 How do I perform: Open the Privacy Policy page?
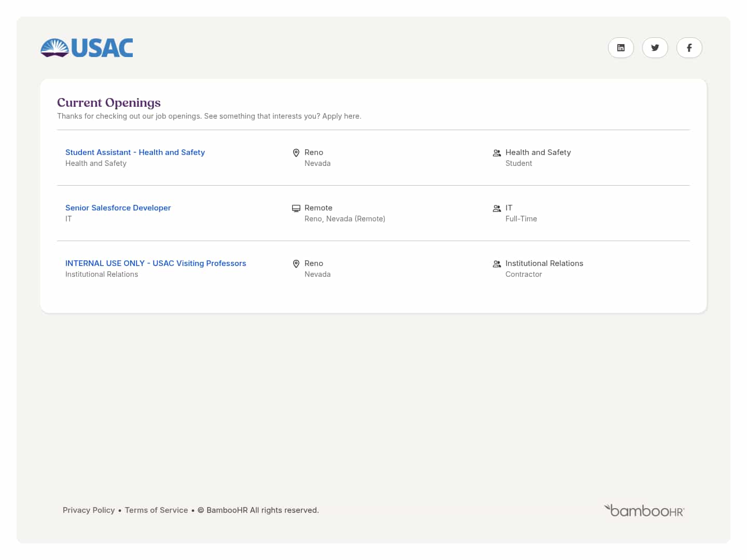[89, 510]
